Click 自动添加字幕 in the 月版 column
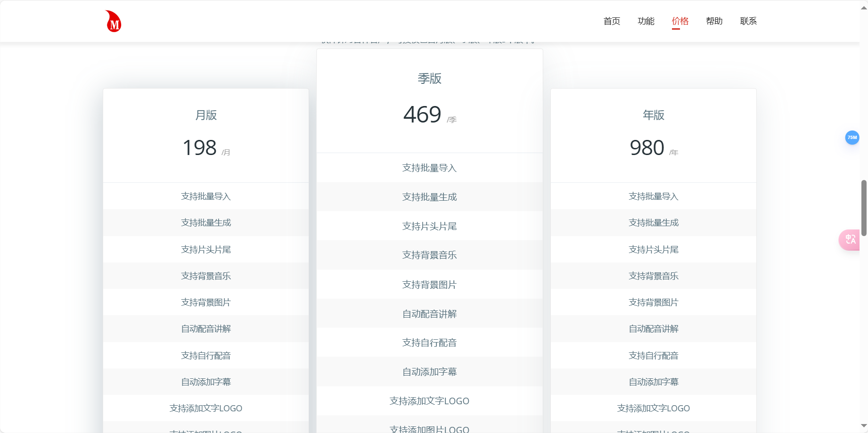Screen dimensions: 868x433 click(x=205, y=382)
